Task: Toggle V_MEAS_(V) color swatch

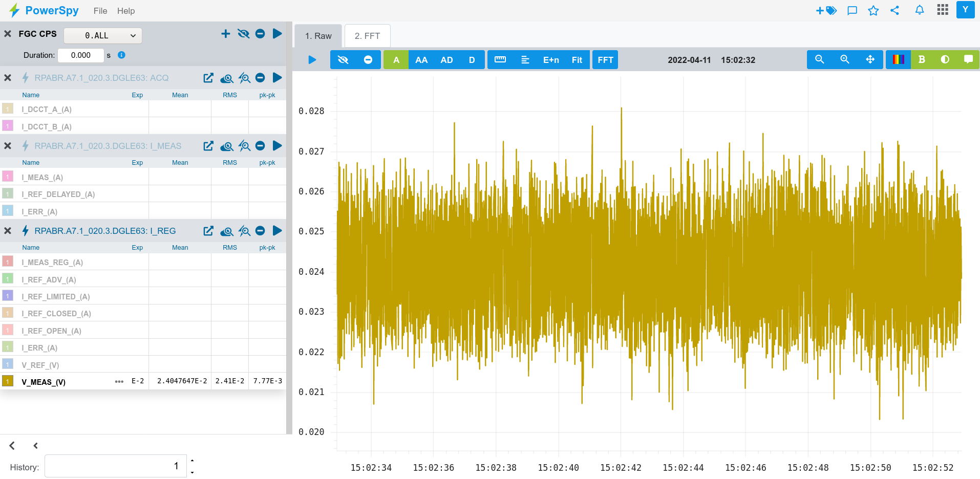Action: tap(8, 381)
